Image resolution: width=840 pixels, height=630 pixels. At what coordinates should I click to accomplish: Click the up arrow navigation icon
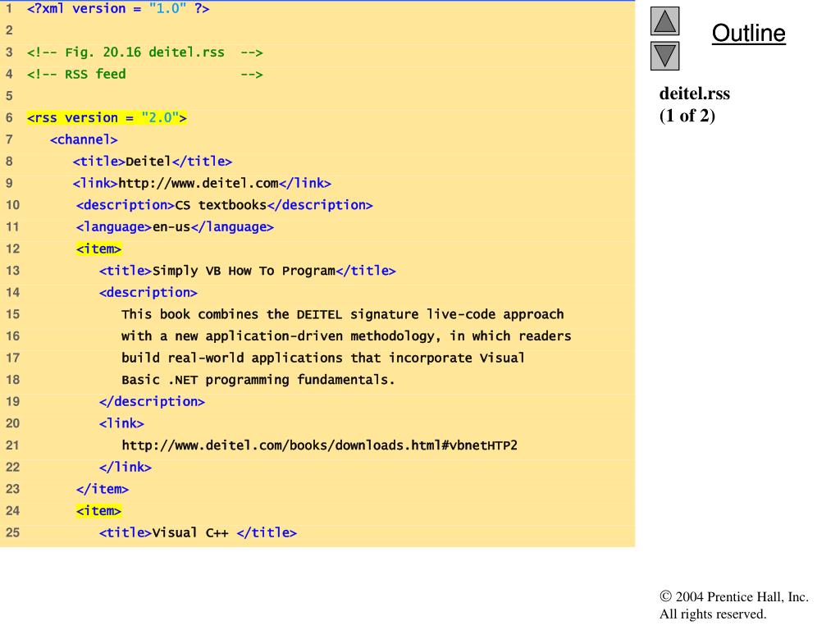click(664, 21)
